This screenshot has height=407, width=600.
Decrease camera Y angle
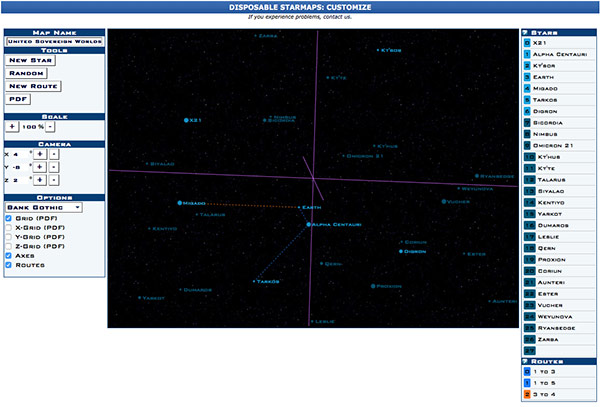point(54,167)
